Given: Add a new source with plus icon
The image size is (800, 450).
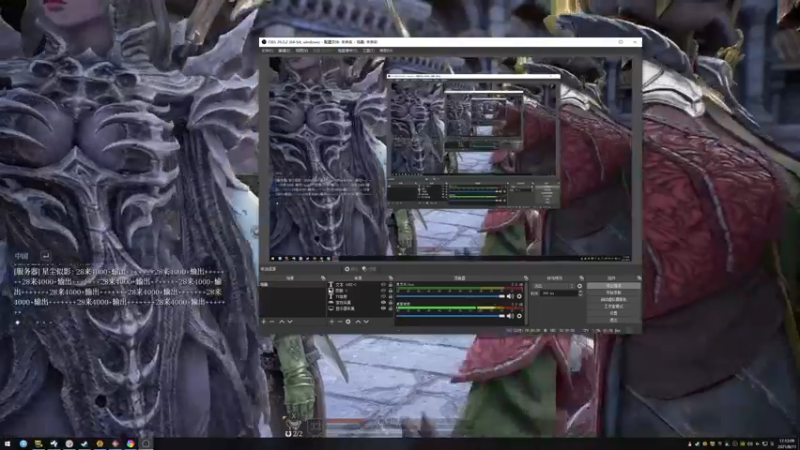Looking at the screenshot, I should pyautogui.click(x=332, y=322).
